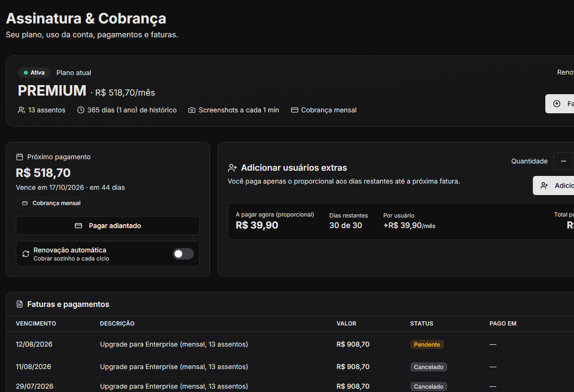Click the up-arrow upgrade button in the plan card
The image size is (574, 392).
(x=560, y=104)
